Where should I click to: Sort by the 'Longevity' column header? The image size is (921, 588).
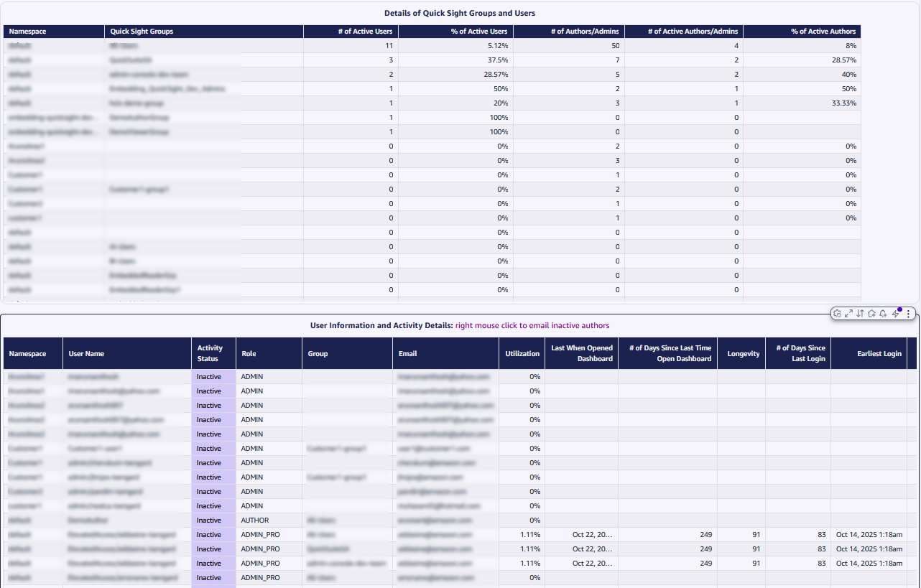tap(742, 353)
